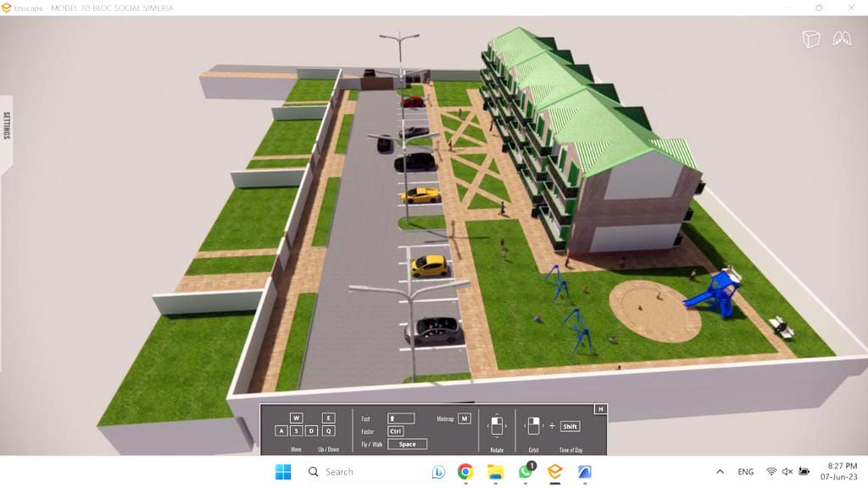
Task: Switch to Enscape taskbar icon
Action: pos(554,472)
